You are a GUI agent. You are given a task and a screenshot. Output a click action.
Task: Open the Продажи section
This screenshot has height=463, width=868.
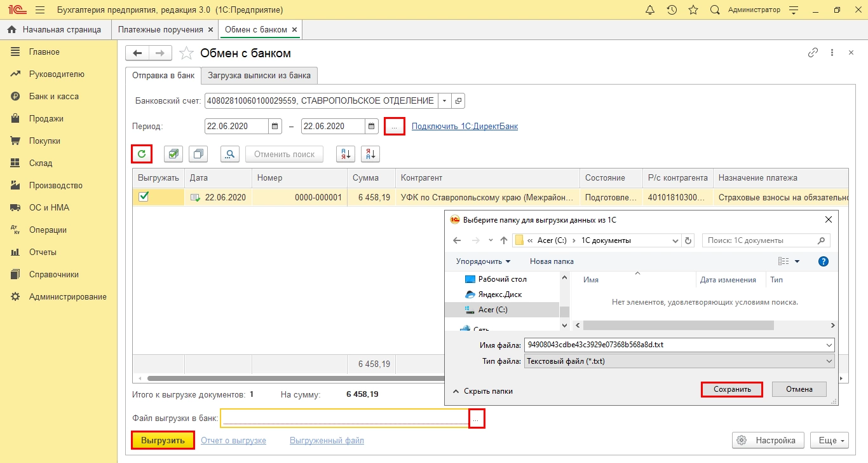click(46, 118)
